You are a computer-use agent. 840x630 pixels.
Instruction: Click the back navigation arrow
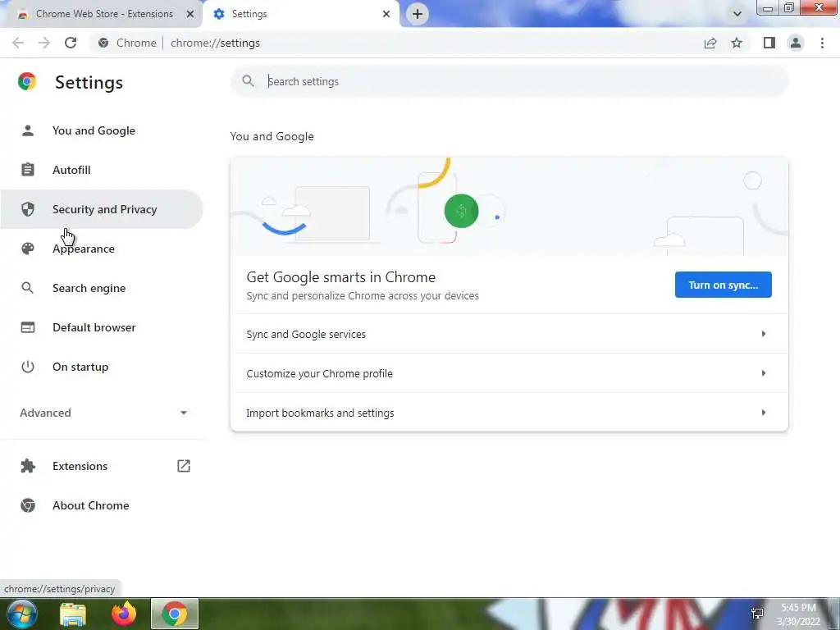18,43
